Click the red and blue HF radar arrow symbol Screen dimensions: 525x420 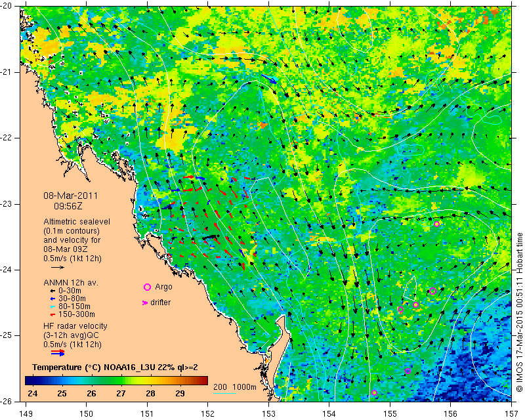[x=58, y=352]
